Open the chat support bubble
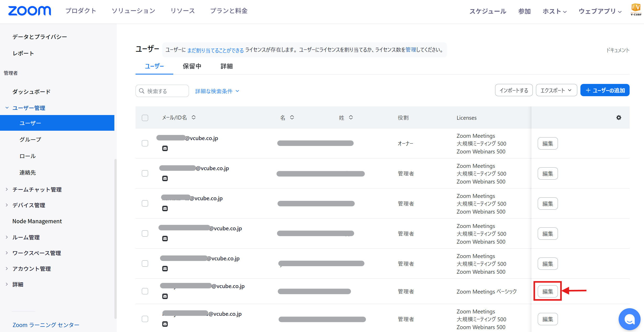 click(629, 319)
